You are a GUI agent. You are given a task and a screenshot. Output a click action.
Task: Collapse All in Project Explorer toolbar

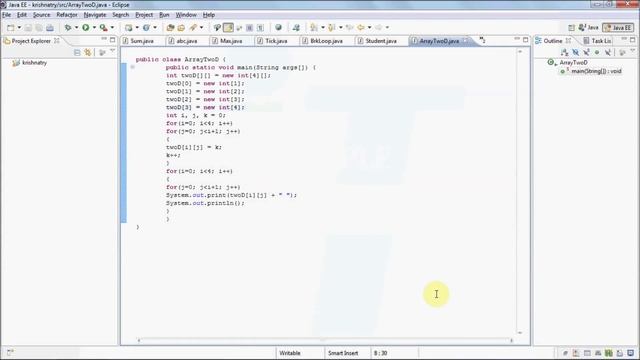click(77, 52)
